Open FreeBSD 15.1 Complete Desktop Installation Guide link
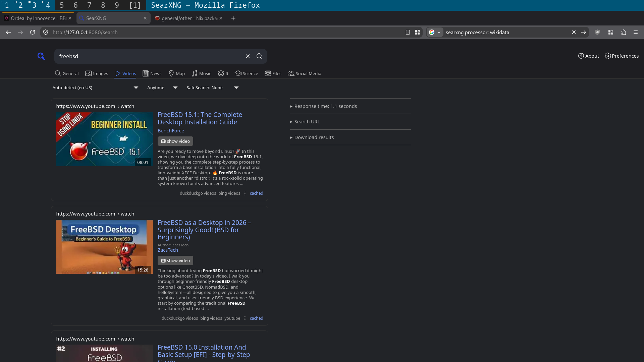Viewport: 644px width, 362px height. point(200,118)
